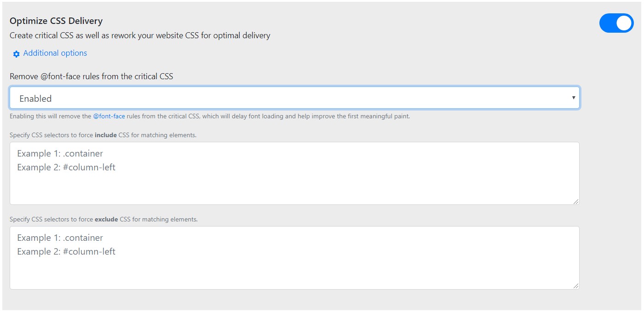Click the resize handle of the exclude text area
Viewport: 644px width, 314px height.
576,286
